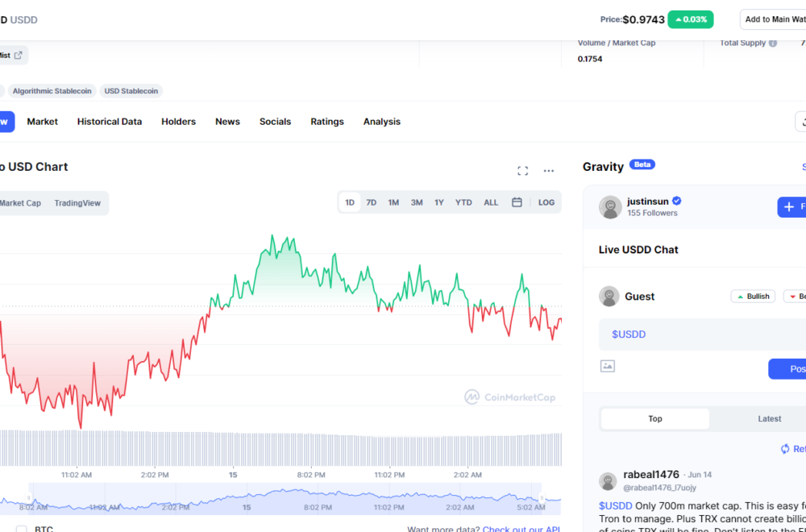Switch chart range to ALL
Image resolution: width=806 pixels, height=532 pixels.
[491, 202]
